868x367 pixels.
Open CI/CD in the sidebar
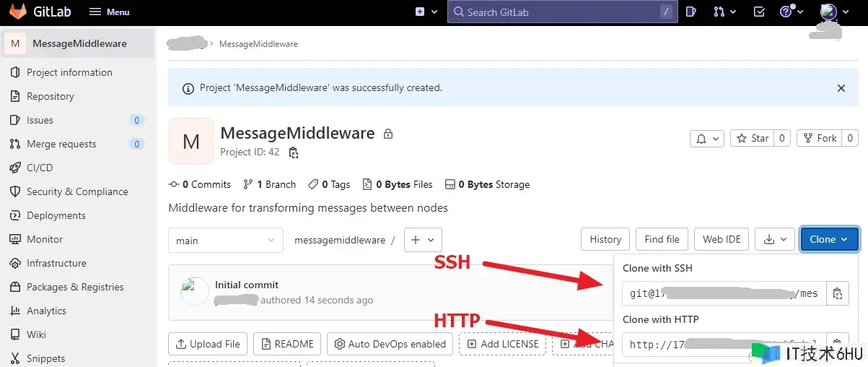coord(40,168)
